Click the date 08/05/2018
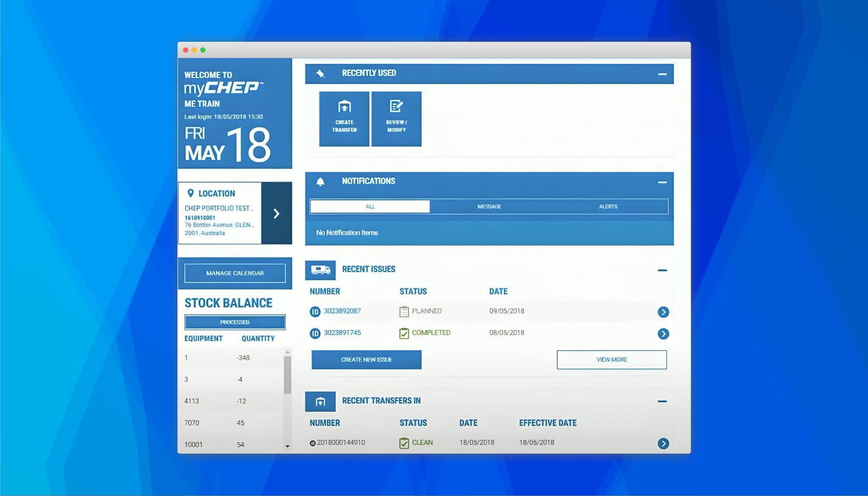Screen dimensions: 868x496 (507, 333)
